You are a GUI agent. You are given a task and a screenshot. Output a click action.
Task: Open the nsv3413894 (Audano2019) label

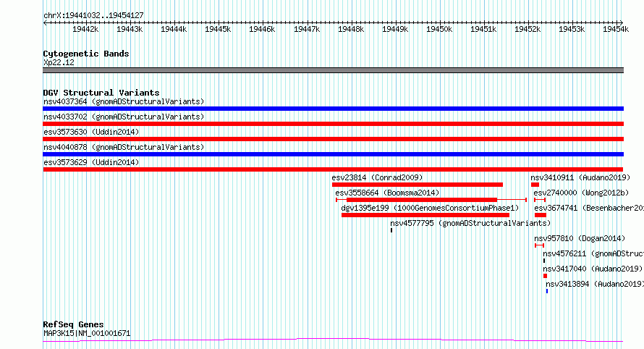595,284
